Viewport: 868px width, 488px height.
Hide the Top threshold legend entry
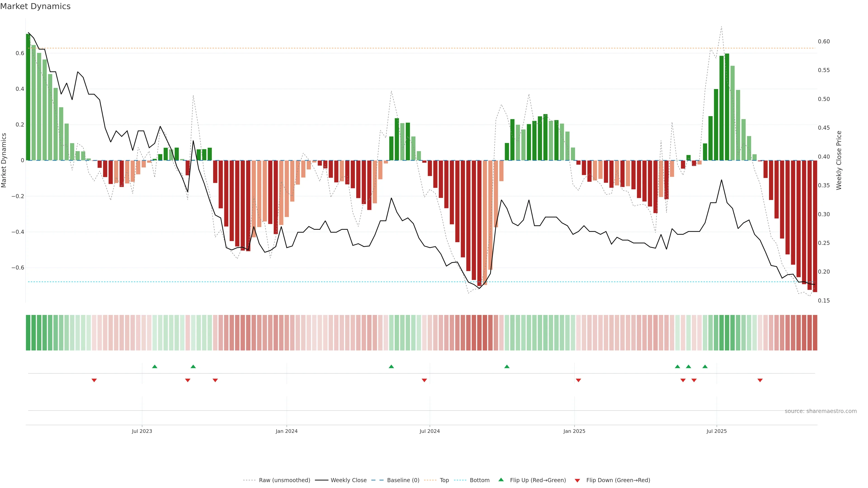point(444,480)
